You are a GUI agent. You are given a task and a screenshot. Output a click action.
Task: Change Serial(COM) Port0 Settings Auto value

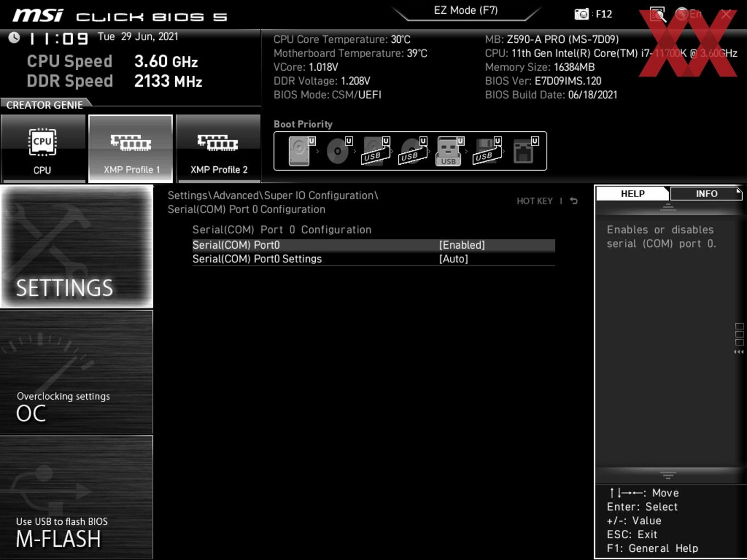click(454, 259)
